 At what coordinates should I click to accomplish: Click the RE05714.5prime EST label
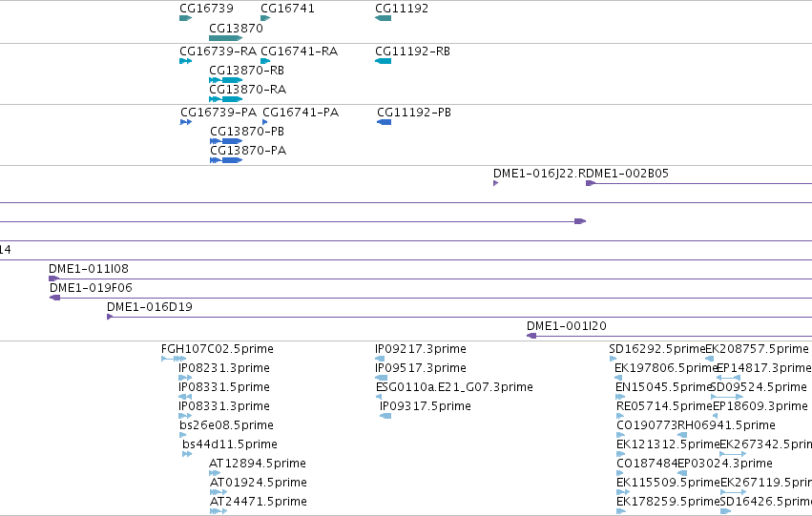pos(665,406)
